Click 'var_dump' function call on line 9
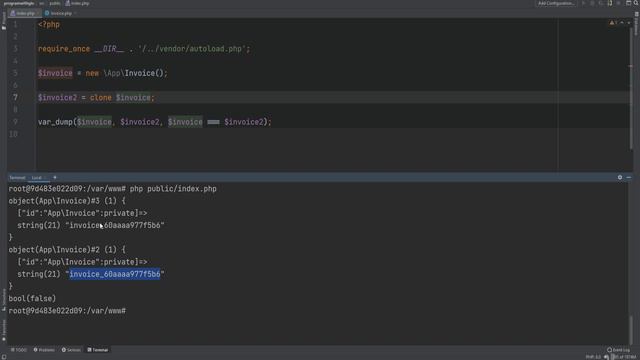This screenshot has width=640, height=360. 55,122
